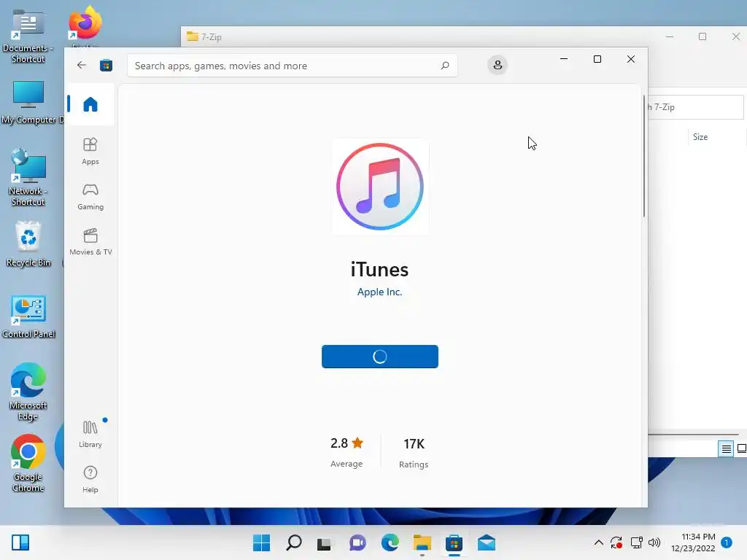Click the search magnifier in Store

pyautogui.click(x=445, y=65)
